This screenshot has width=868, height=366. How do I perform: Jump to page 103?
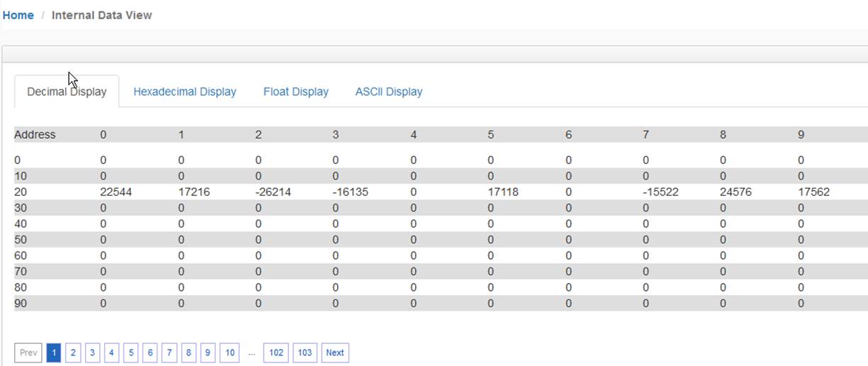pyautogui.click(x=305, y=353)
